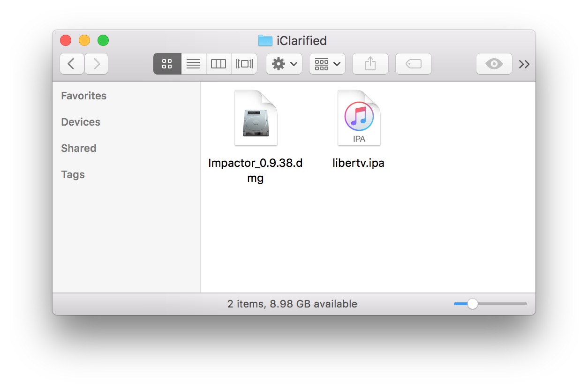Image resolution: width=588 pixels, height=390 pixels.
Task: Click the Shared sidebar heading
Action: click(x=78, y=148)
